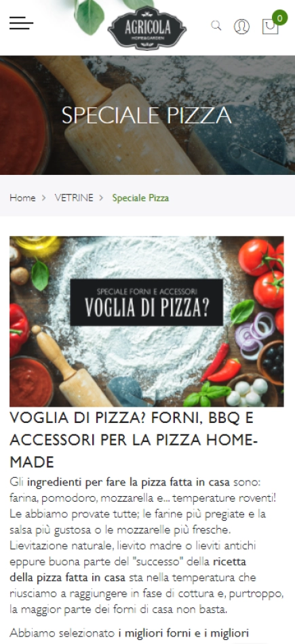Click the black 'Speciale forni e accessori' label
This screenshot has width=295, height=644.
point(146,302)
